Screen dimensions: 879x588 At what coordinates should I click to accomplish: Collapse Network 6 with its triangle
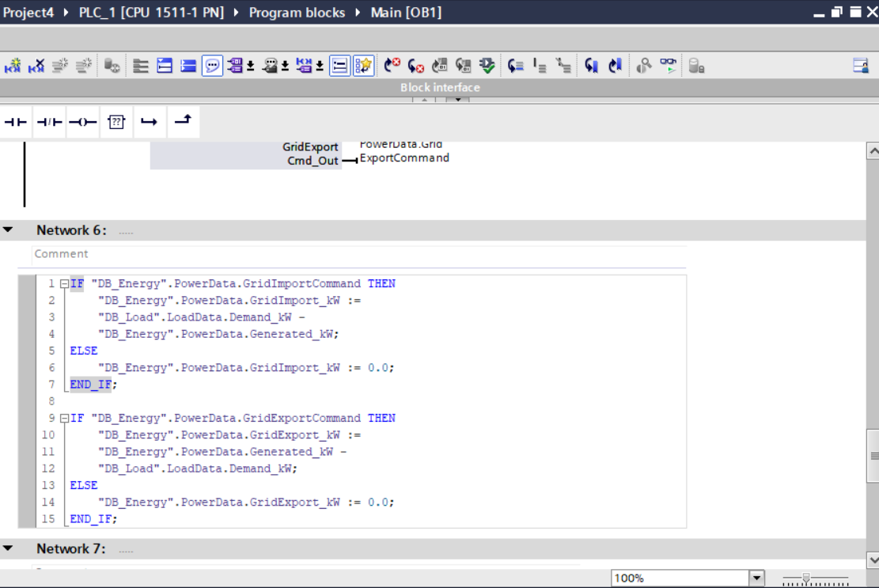pyautogui.click(x=9, y=230)
